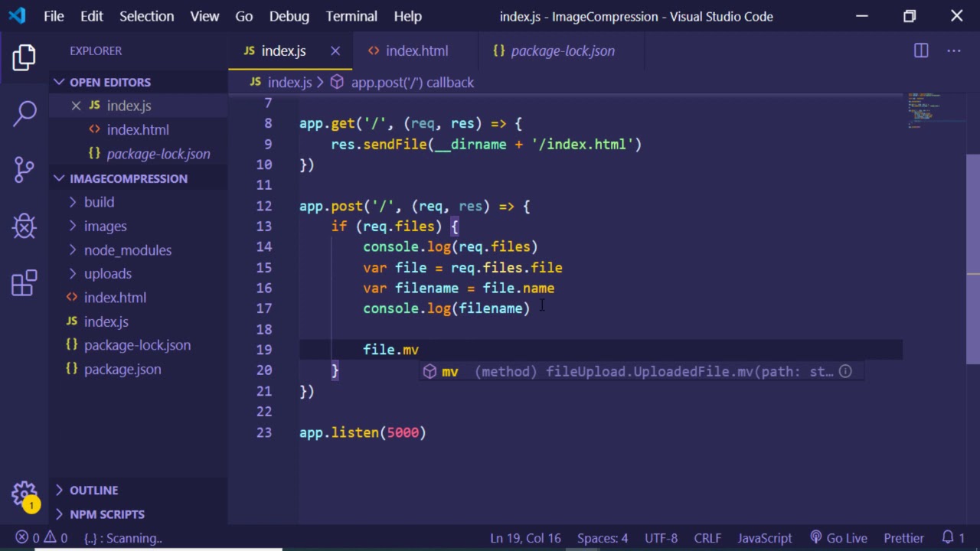Open package.json in the file tree
The width and height of the screenshot is (980, 551).
(x=122, y=369)
